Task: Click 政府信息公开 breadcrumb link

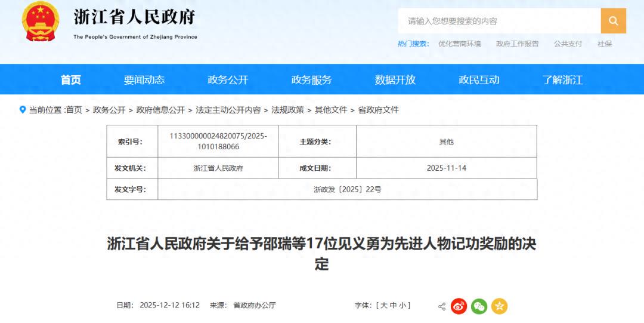Action: point(160,110)
